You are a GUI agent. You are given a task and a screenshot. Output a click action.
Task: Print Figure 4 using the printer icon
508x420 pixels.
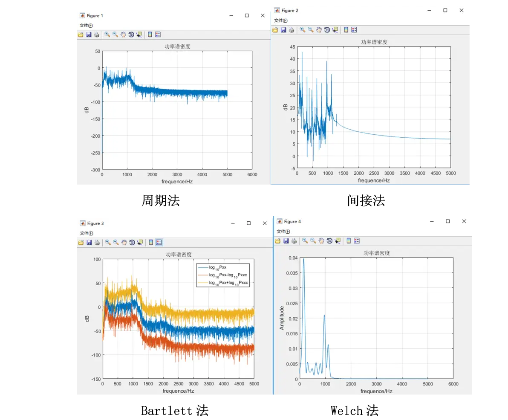click(x=294, y=241)
